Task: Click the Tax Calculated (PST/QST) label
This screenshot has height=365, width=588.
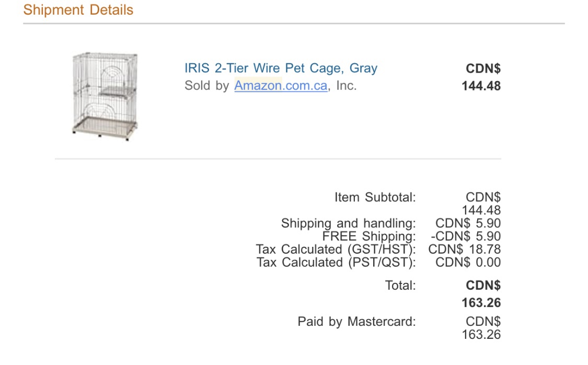Action: coord(336,263)
